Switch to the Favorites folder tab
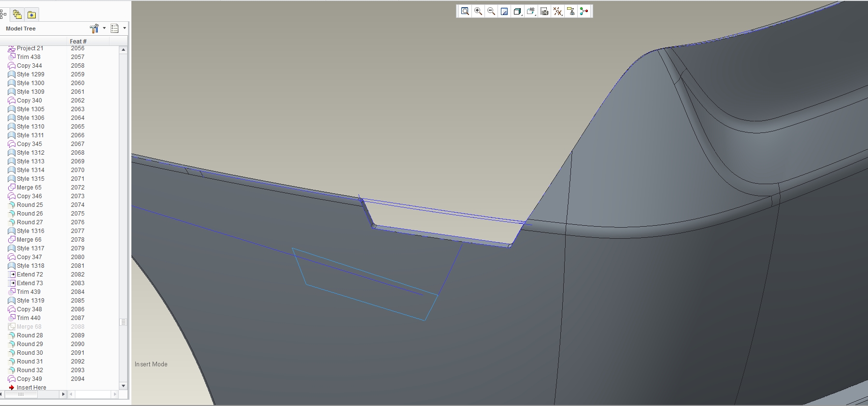868x406 pixels. pos(31,14)
